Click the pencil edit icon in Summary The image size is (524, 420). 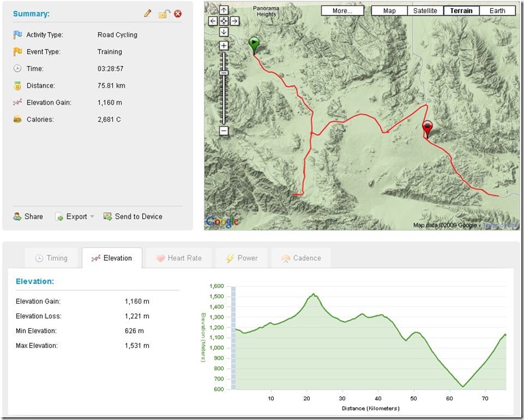coord(147,14)
